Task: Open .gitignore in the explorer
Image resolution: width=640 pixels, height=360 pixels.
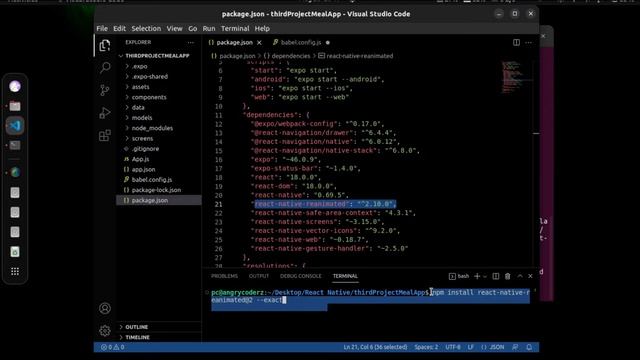Action: (145, 149)
